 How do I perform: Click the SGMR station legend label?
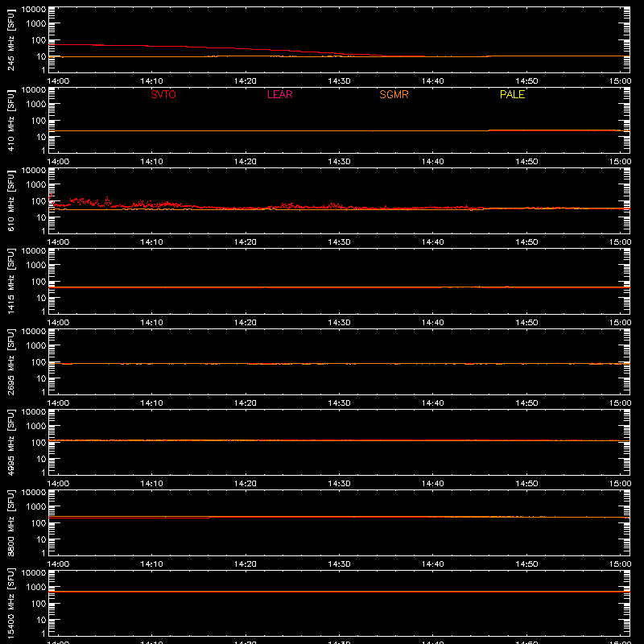(x=394, y=94)
